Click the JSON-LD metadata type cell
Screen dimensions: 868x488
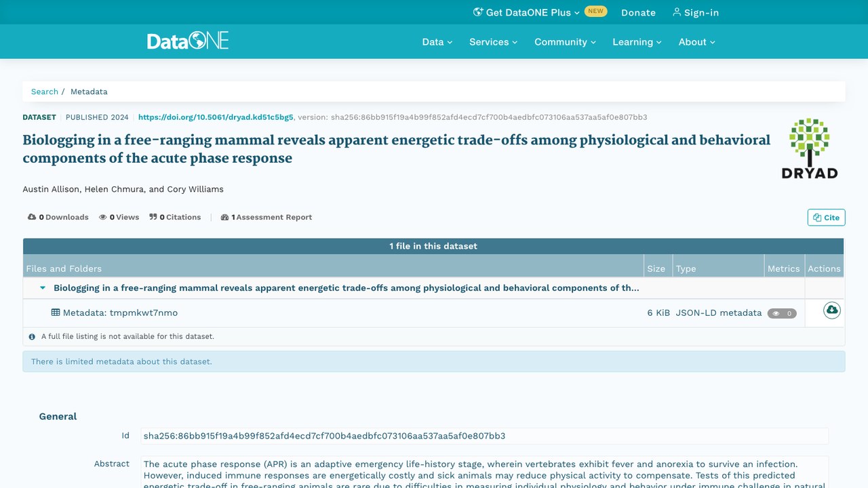(x=719, y=312)
